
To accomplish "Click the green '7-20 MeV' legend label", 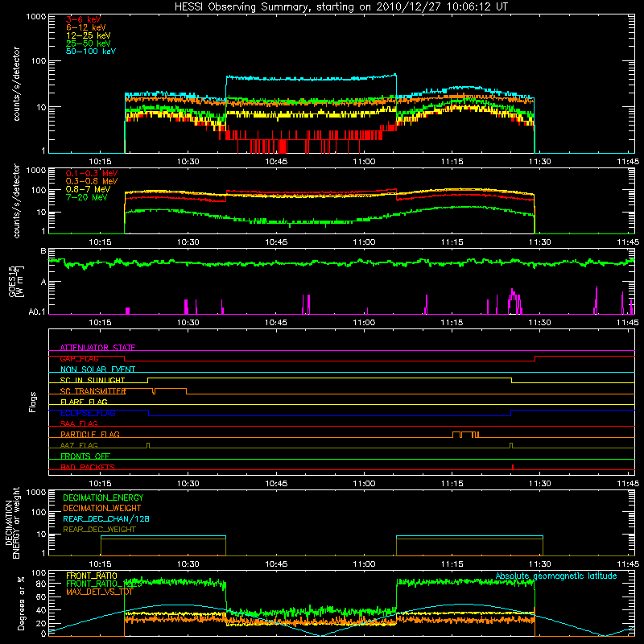I will pos(86,197).
